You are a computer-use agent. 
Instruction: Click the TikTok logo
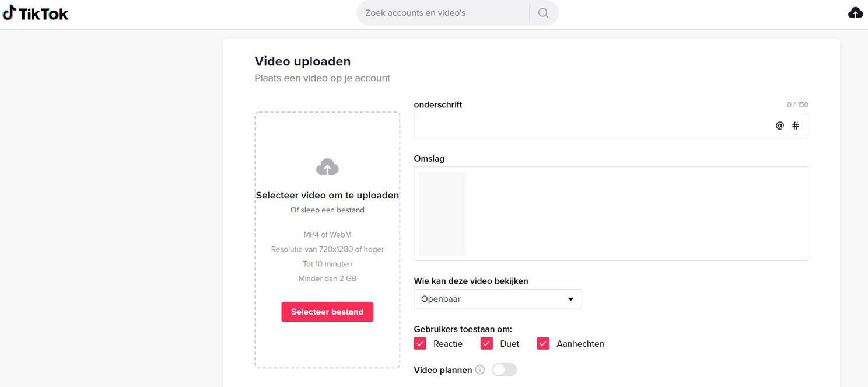tap(35, 13)
